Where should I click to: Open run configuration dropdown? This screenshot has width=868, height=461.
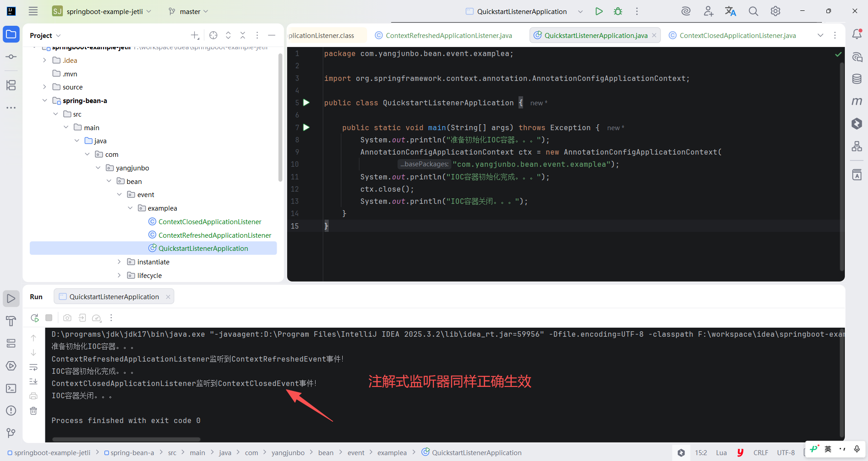580,11
